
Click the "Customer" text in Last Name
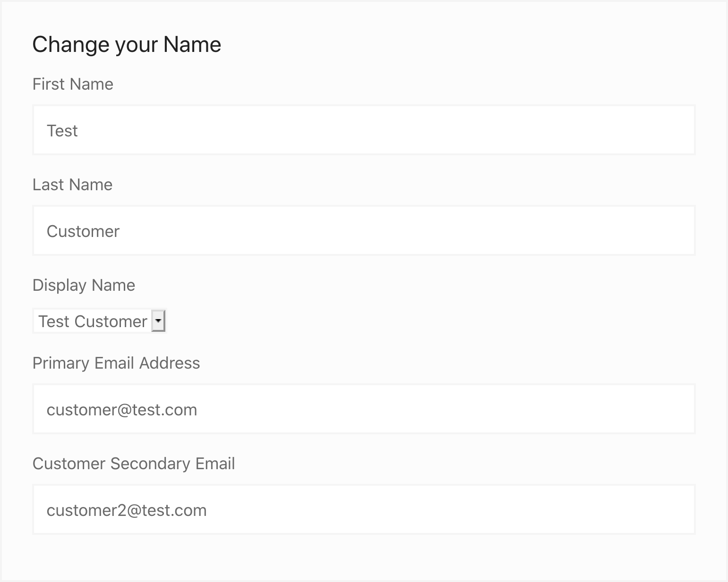[x=83, y=231]
